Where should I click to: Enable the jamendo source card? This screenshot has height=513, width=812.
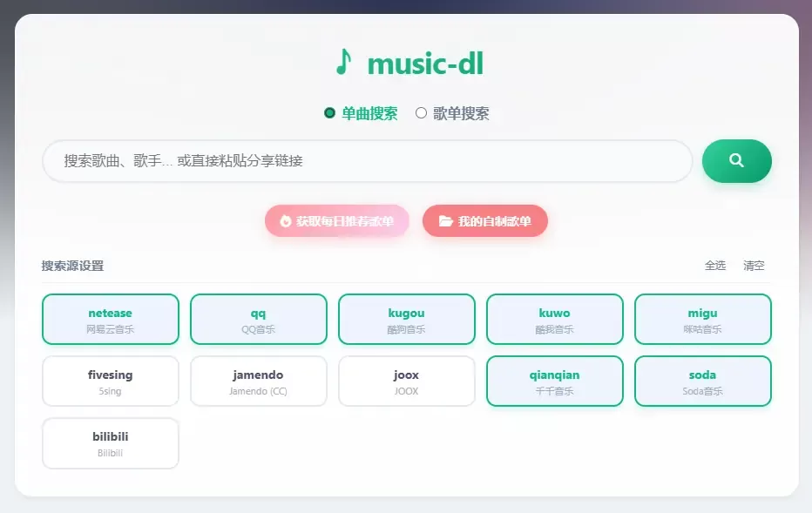259,381
